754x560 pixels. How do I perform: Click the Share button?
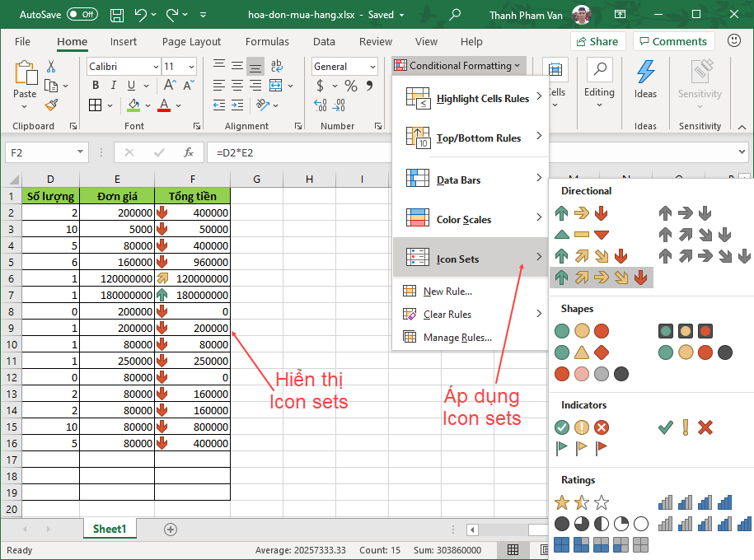pyautogui.click(x=597, y=41)
